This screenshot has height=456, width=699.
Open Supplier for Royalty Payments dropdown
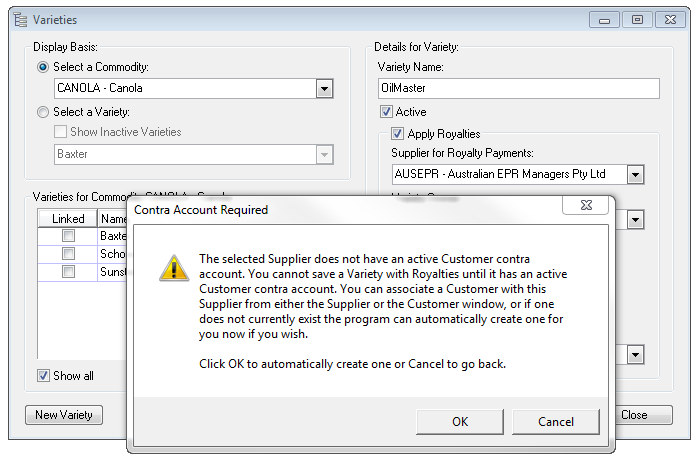[x=635, y=175]
